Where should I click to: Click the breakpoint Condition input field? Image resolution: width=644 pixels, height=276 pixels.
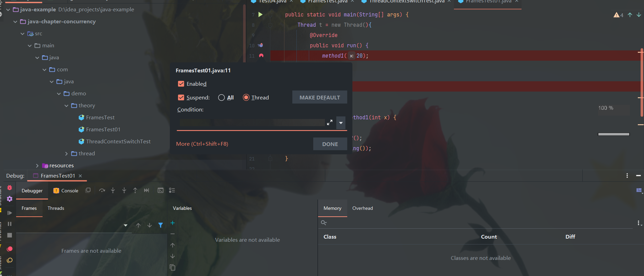click(x=251, y=123)
